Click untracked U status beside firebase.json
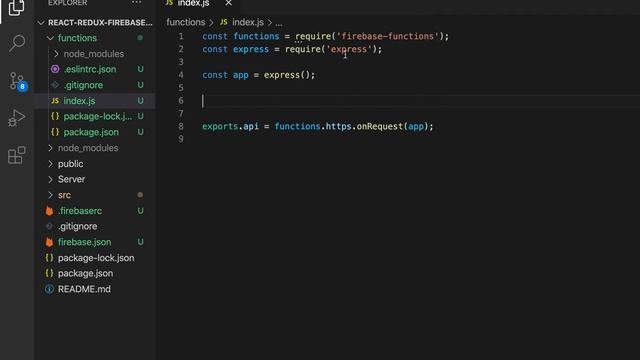Screen dimensions: 640x360 click(140, 242)
